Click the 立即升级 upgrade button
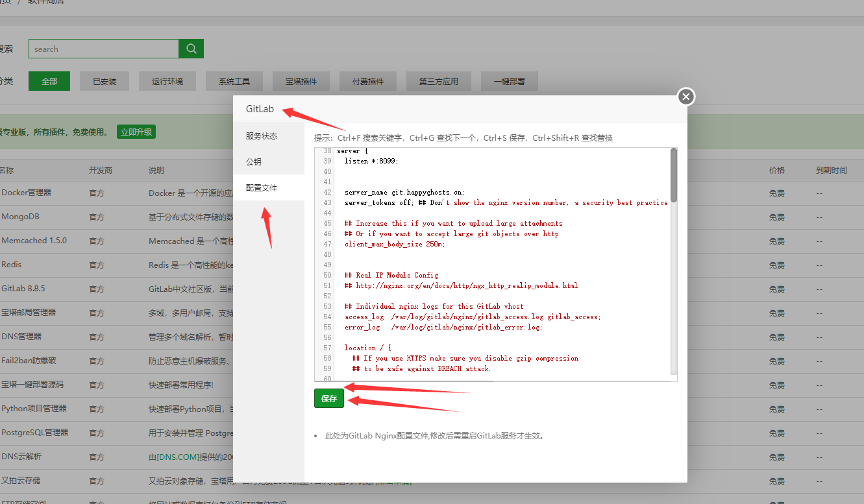This screenshot has height=504, width=864. click(x=136, y=131)
